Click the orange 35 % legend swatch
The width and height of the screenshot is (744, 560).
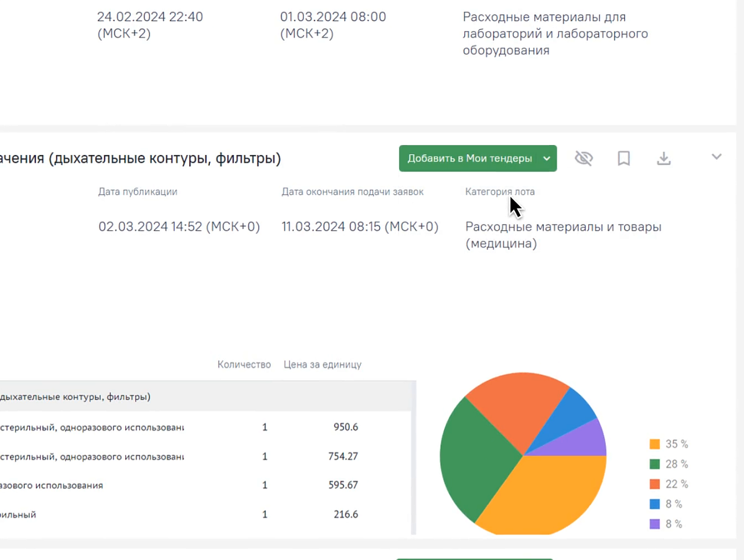(x=655, y=444)
